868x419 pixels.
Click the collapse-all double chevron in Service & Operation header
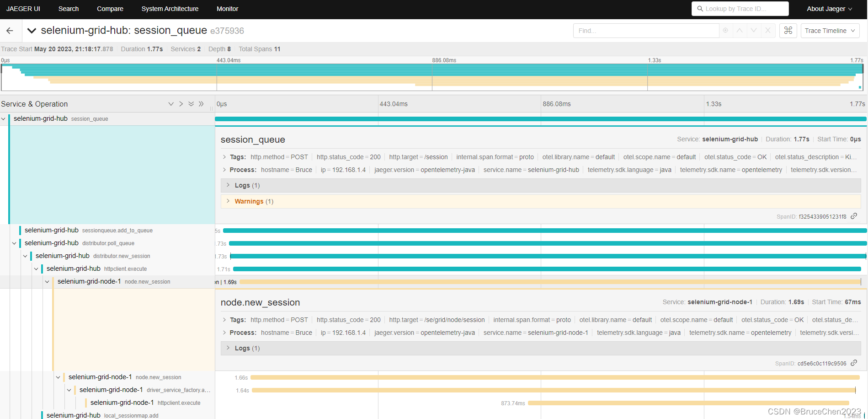201,104
